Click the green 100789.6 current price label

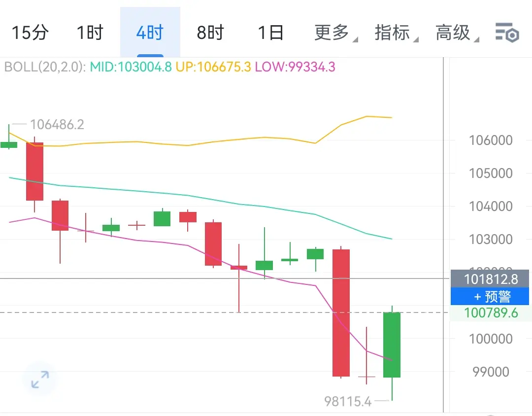[x=491, y=313]
